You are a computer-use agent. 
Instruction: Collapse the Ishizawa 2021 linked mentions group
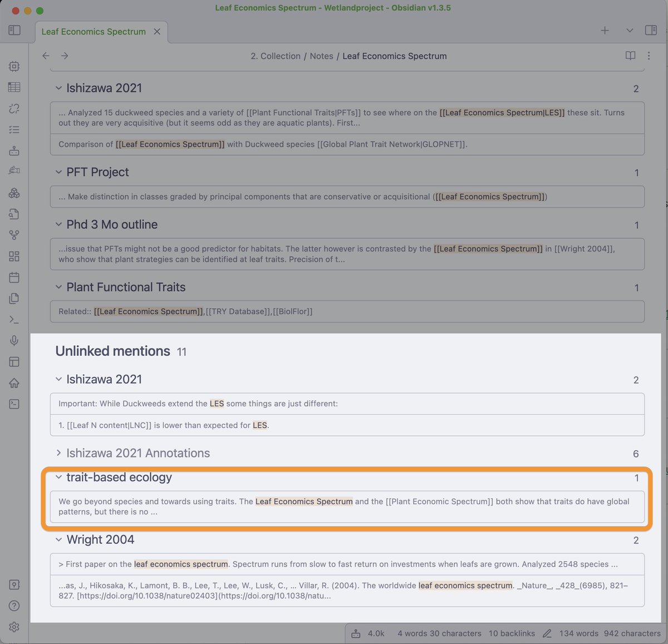pyautogui.click(x=58, y=88)
